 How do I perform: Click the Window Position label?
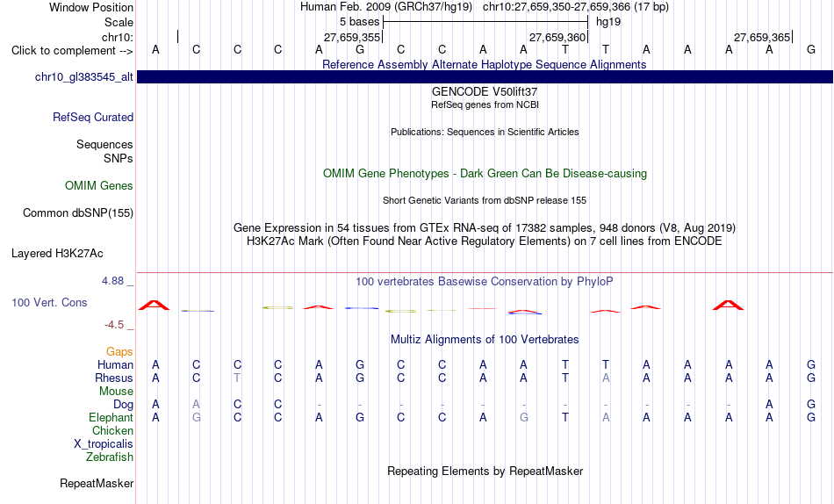point(91,7)
